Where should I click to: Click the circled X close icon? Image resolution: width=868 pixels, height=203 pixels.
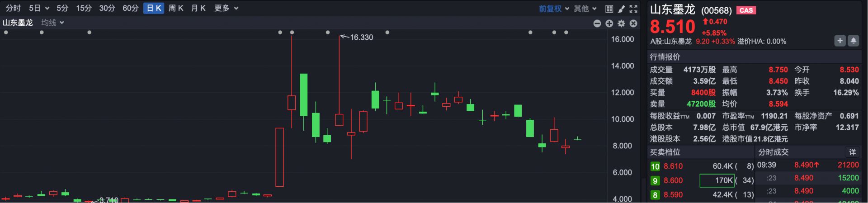point(633,24)
